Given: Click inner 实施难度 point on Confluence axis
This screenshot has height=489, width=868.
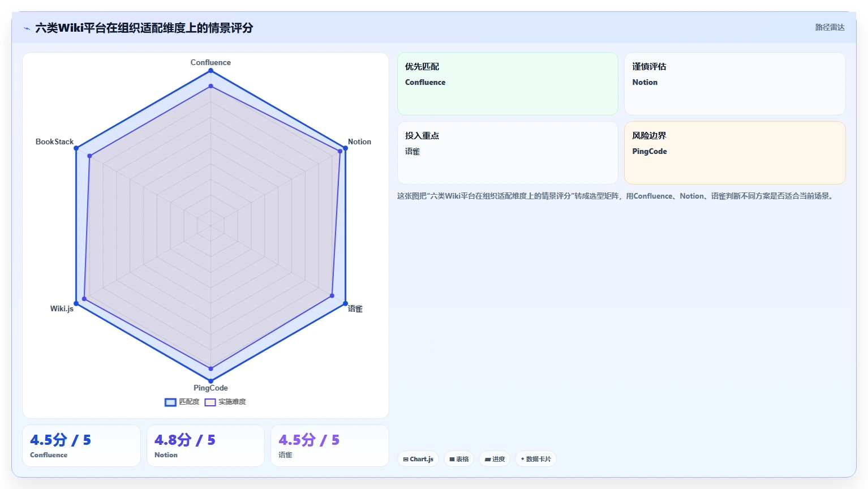Looking at the screenshot, I should click(210, 86).
